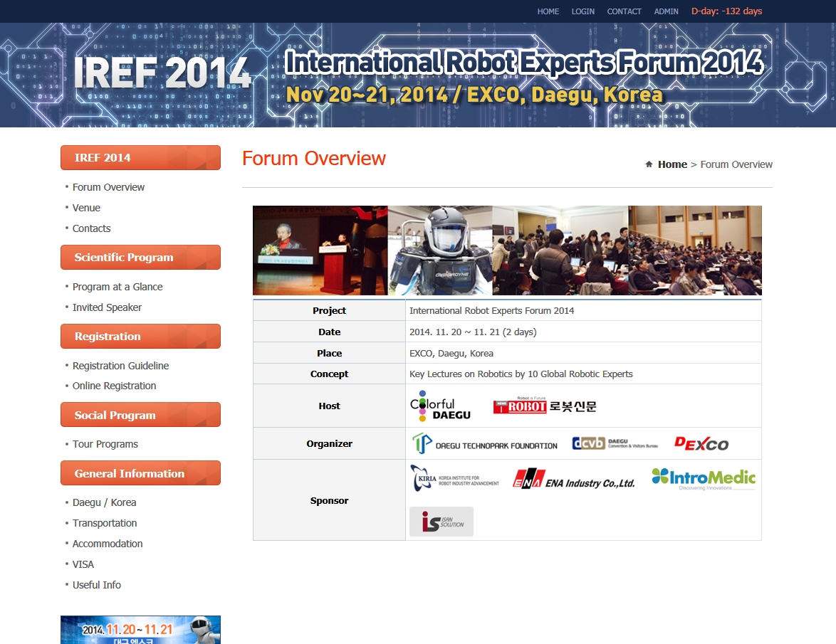Image resolution: width=836 pixels, height=644 pixels.
Task: Select the Registration sidebar header
Action: pos(141,336)
